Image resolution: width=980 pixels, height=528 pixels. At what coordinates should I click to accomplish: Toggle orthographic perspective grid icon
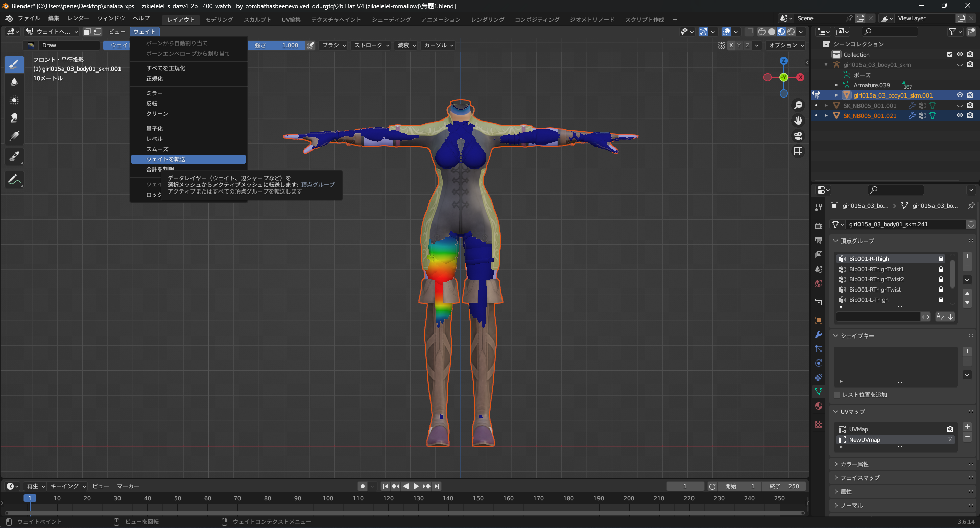click(x=798, y=151)
